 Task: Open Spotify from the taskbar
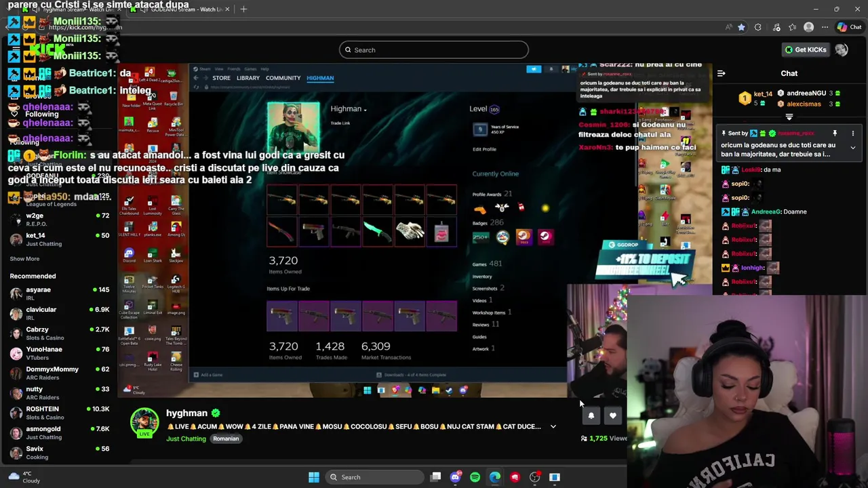click(475, 477)
